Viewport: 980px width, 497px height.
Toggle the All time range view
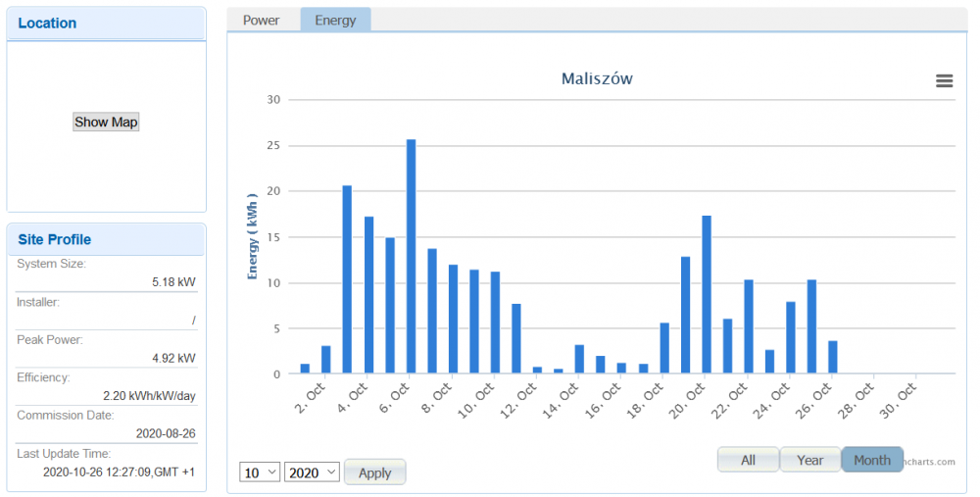tap(748, 460)
